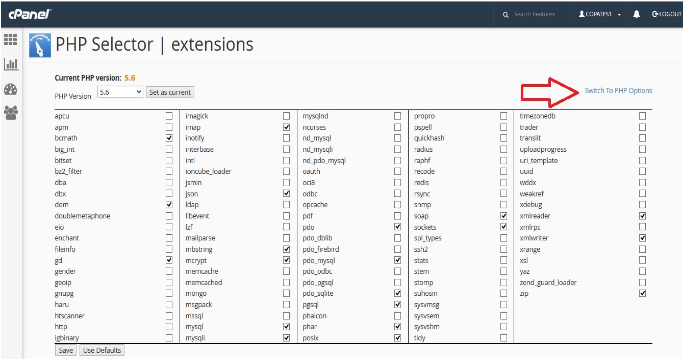Click the search magnifier icon
The image size is (683, 364).
click(x=505, y=14)
